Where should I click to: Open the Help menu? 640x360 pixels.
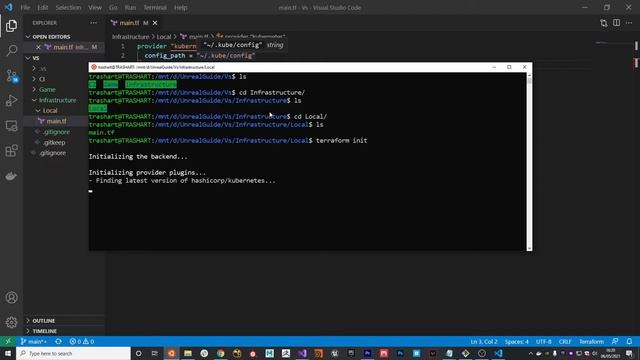pyautogui.click(x=180, y=7)
